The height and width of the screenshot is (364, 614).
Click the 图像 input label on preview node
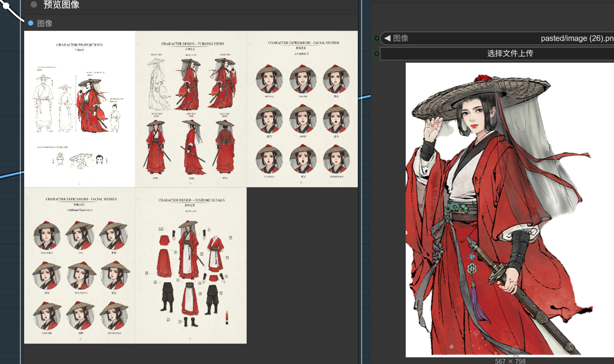(45, 23)
